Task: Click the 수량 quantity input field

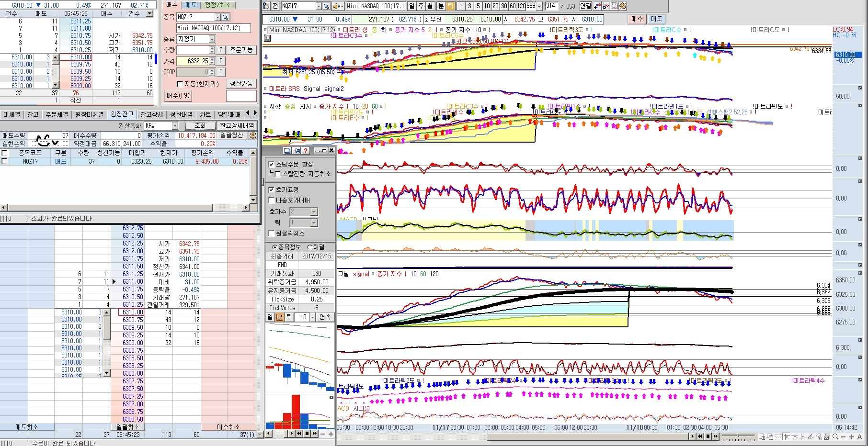Action: tap(193, 50)
